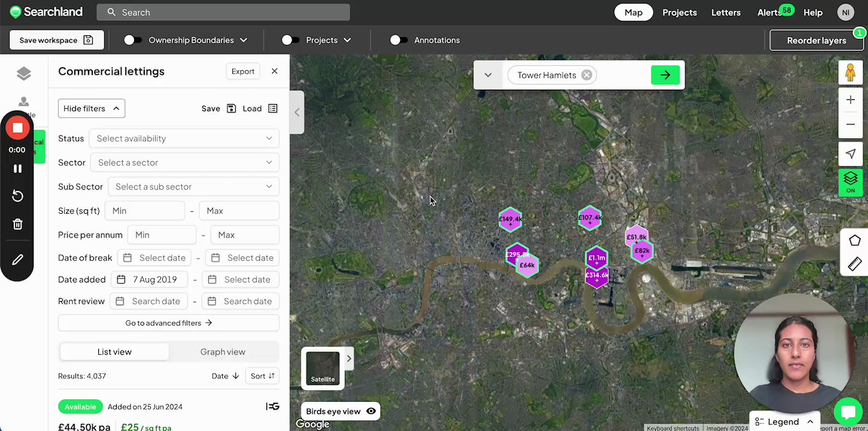Click the user avatar NI
The height and width of the screenshot is (431, 868).
tap(845, 13)
